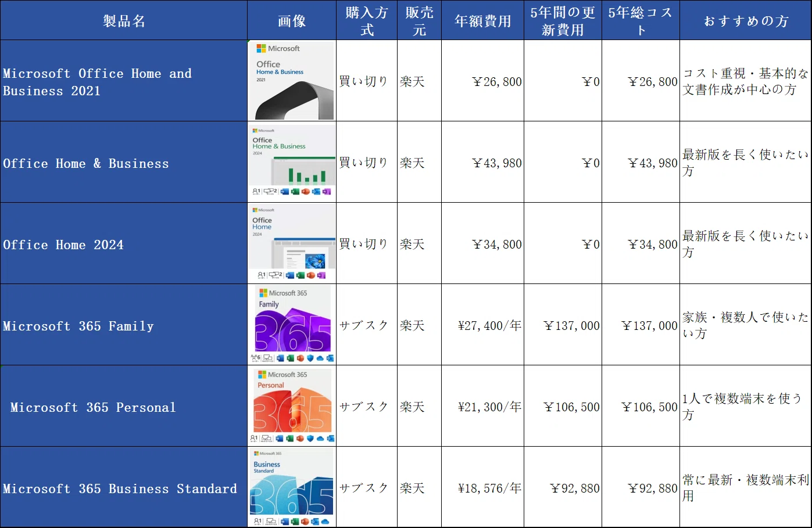Click the ¥137,000 five-year renewal cost cell
Viewport: 812px width, 528px height.
[563, 325]
